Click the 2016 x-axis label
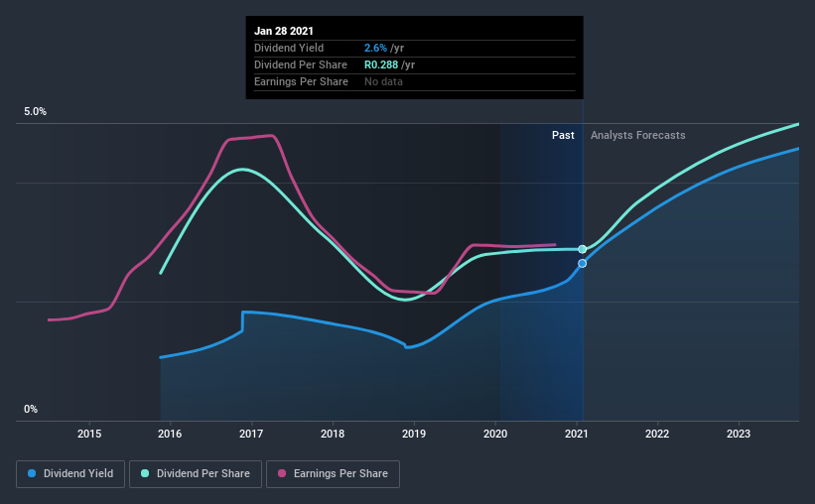Screen dimensions: 815x504 pos(170,434)
